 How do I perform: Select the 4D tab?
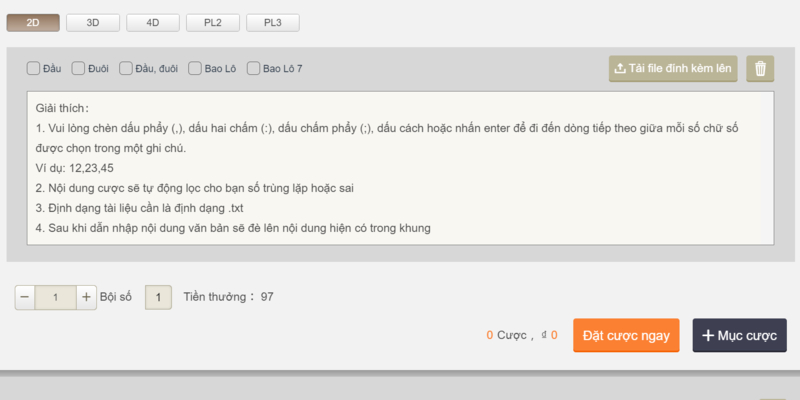tap(152, 22)
